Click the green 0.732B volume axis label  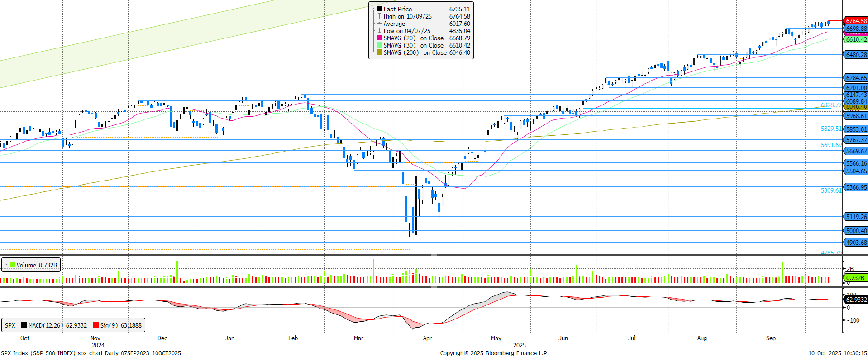click(x=855, y=278)
